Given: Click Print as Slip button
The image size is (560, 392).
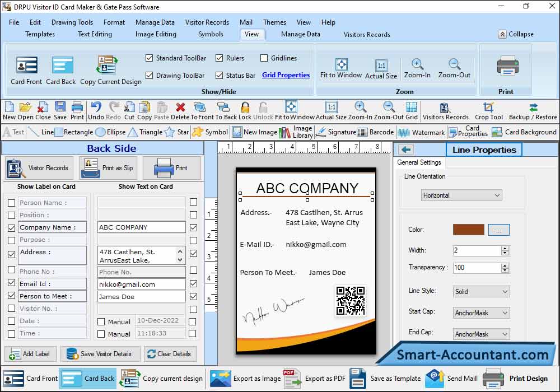Looking at the screenshot, I should (x=109, y=168).
